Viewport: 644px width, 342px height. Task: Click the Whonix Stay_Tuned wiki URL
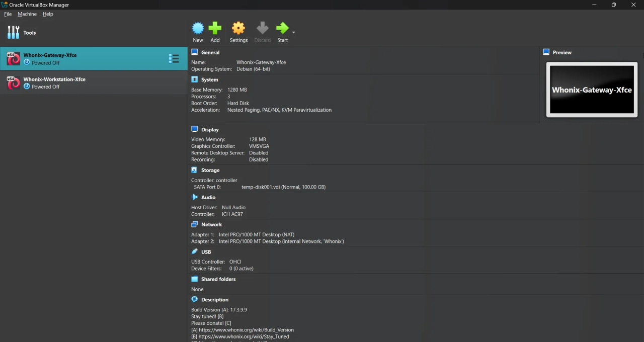coord(244,336)
